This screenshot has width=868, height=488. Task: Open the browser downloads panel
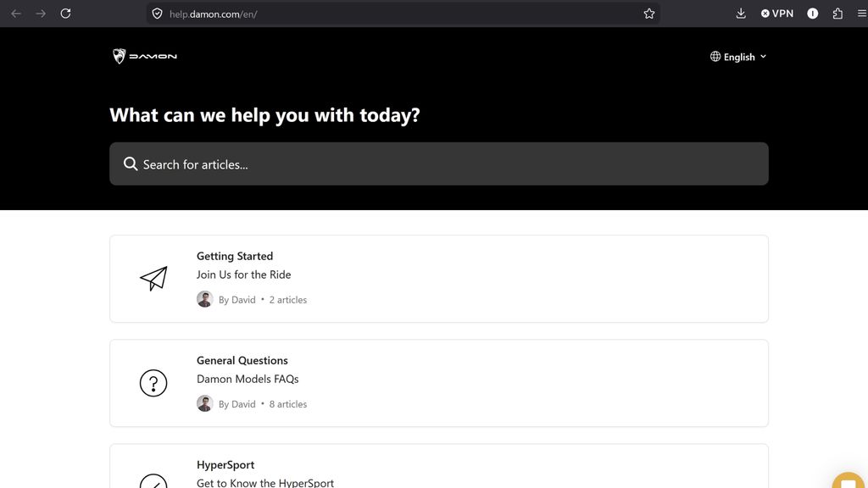(741, 14)
